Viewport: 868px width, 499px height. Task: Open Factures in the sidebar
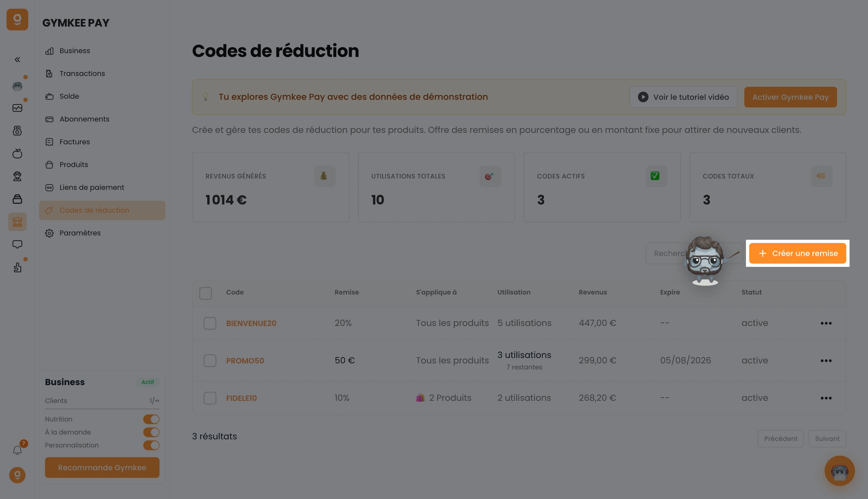tap(102, 142)
